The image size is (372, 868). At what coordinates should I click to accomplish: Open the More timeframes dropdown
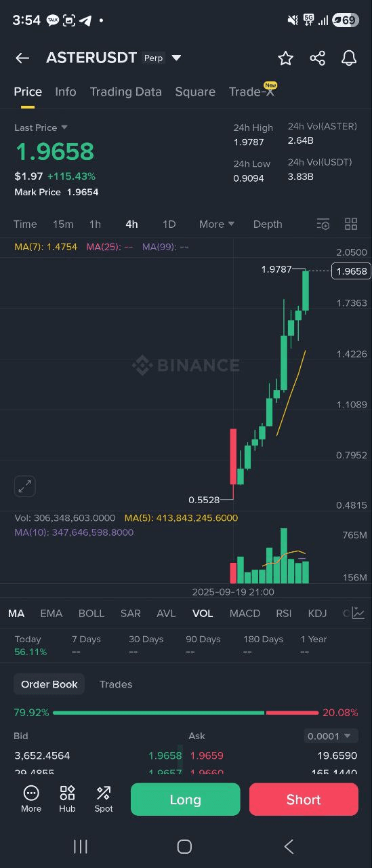pyautogui.click(x=217, y=224)
